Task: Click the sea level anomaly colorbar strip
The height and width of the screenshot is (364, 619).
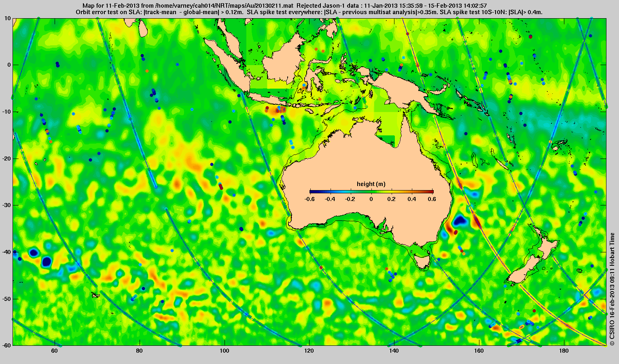Action: (371, 192)
